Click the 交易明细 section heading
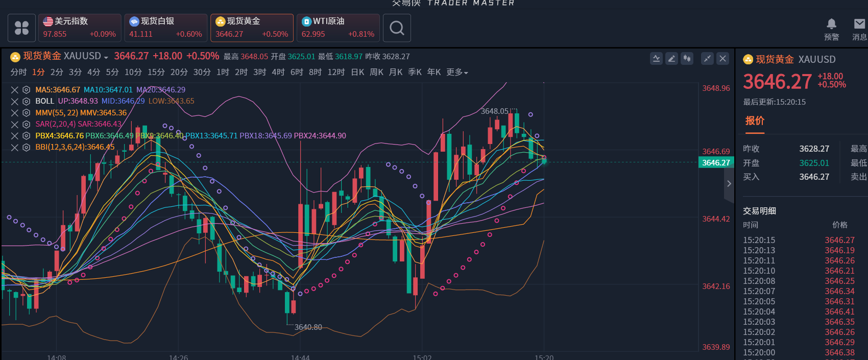 [759, 211]
